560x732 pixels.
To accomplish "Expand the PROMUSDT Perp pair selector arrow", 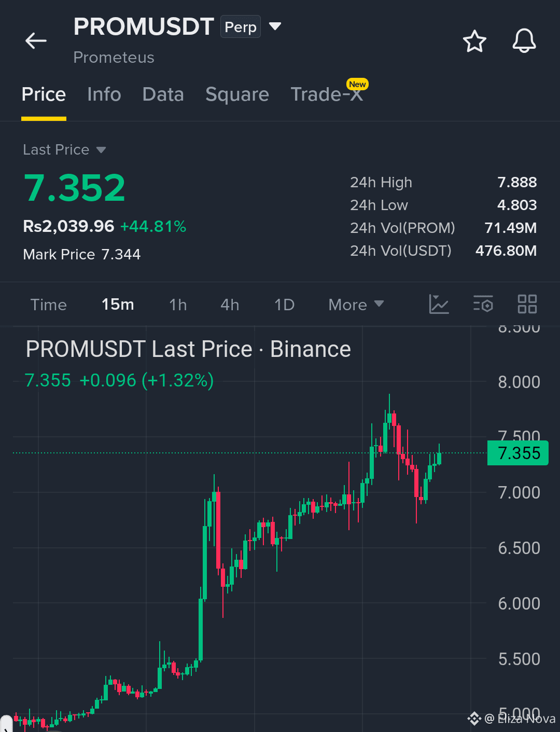I will coord(275,26).
